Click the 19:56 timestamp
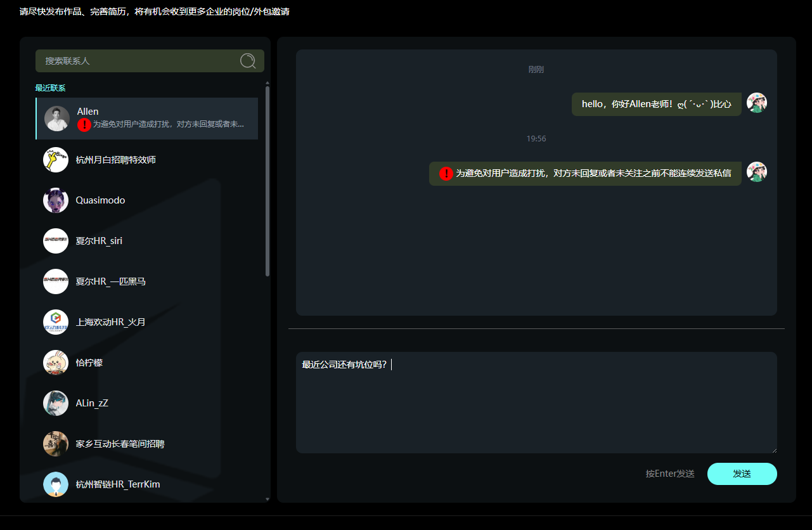Image resolution: width=812 pixels, height=530 pixels. pos(536,138)
